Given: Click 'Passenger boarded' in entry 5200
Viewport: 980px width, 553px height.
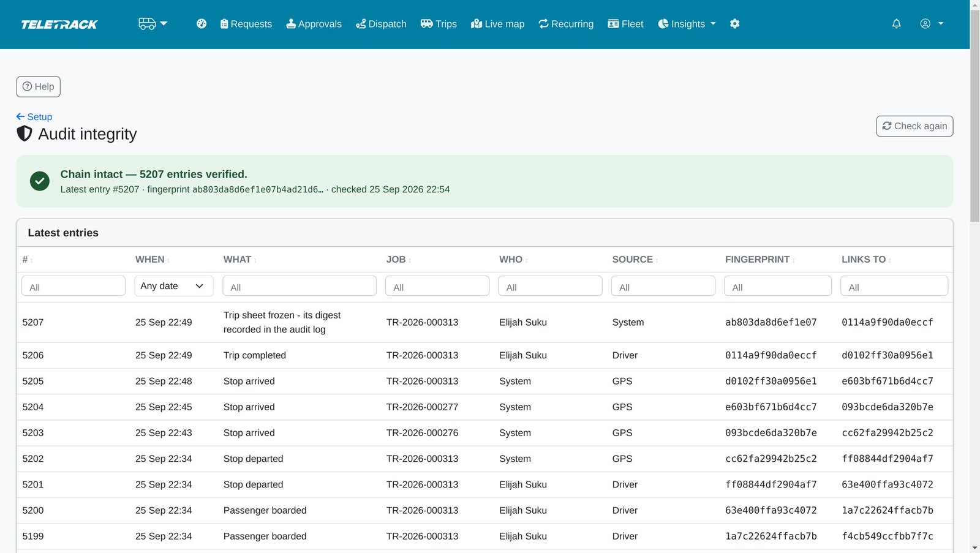Looking at the screenshot, I should click(265, 511).
